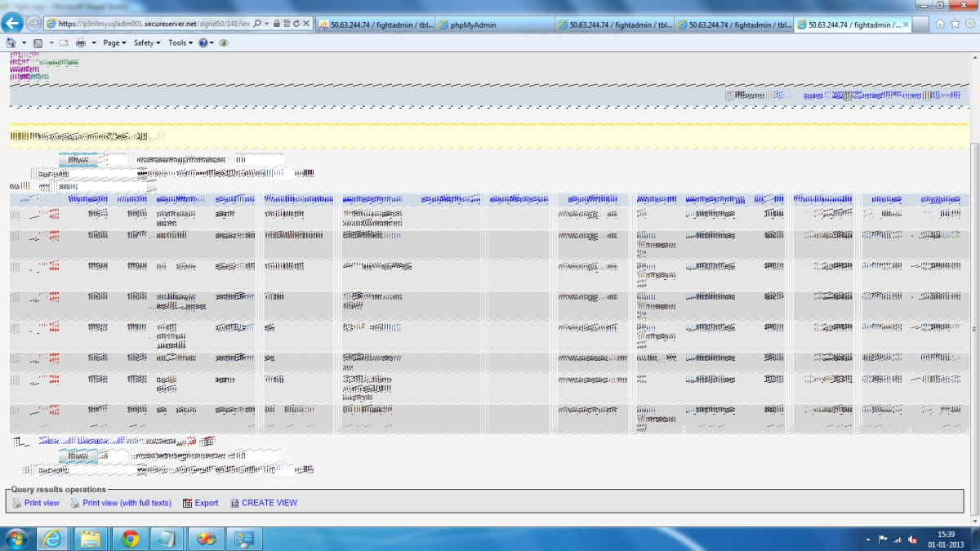Open Windows Explorer from the taskbar
980x551 pixels.
[x=91, y=539]
